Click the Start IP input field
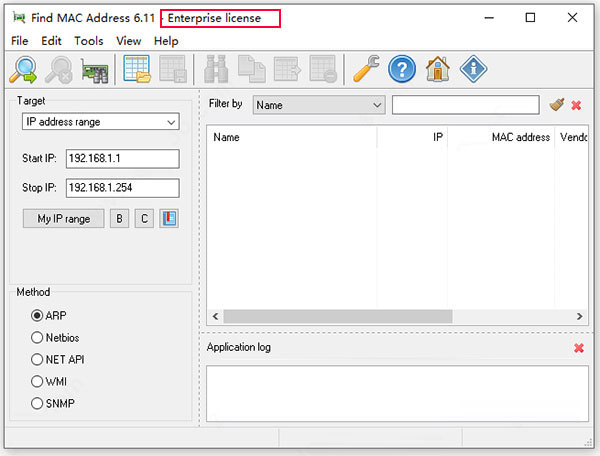 pos(122,158)
